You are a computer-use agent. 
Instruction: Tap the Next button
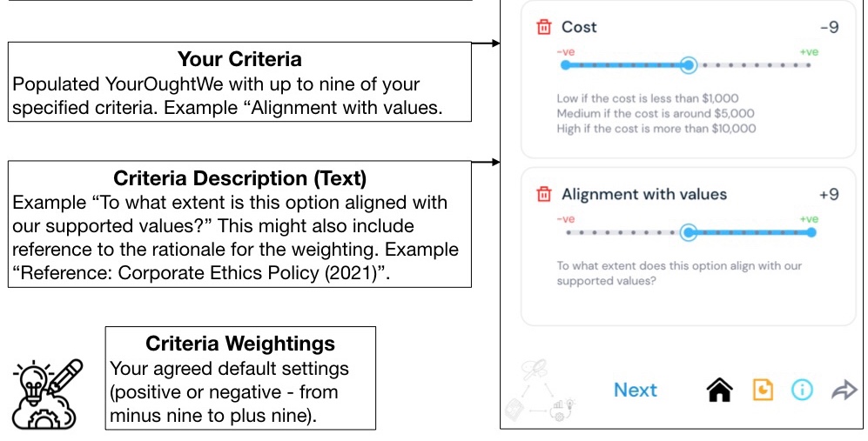click(635, 391)
